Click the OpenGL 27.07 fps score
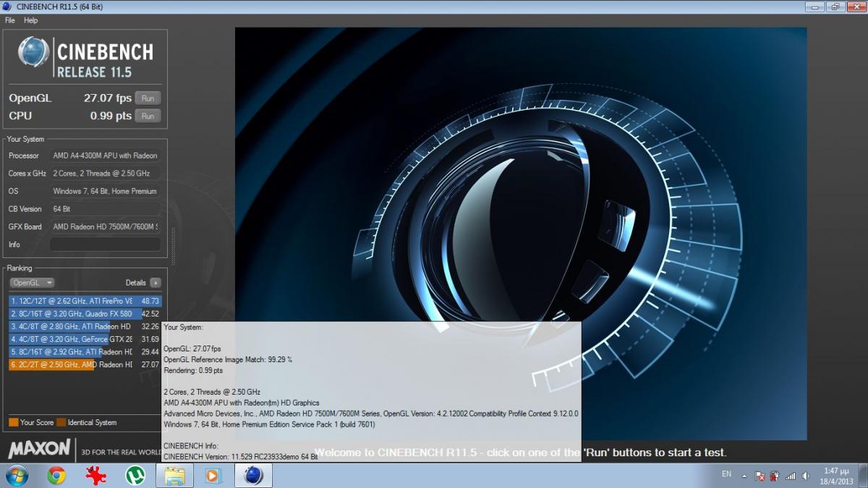Image resolution: width=868 pixels, height=488 pixels. 108,98
